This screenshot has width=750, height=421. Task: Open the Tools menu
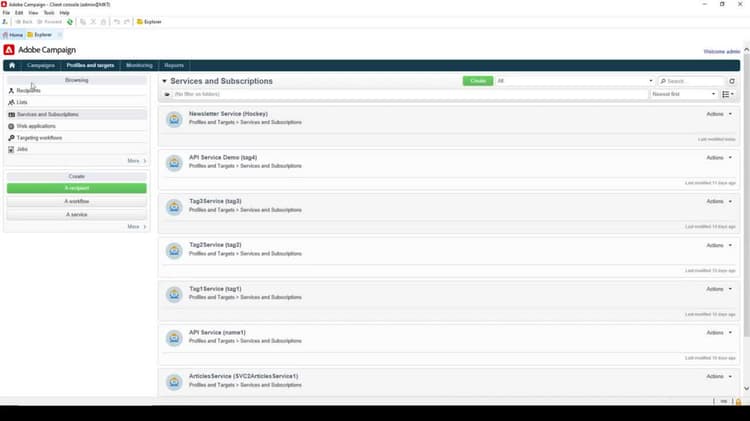click(x=49, y=13)
